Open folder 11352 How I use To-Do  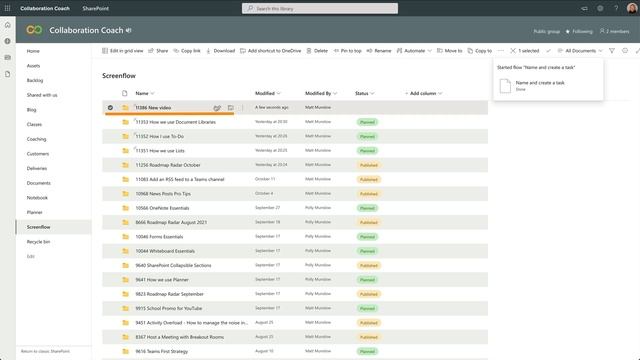(160, 136)
